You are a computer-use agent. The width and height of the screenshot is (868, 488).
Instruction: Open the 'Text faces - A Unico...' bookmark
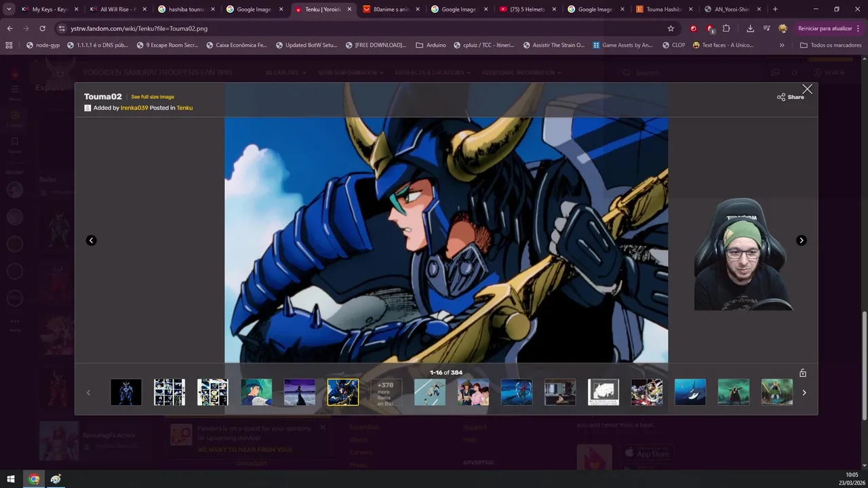coord(723,45)
